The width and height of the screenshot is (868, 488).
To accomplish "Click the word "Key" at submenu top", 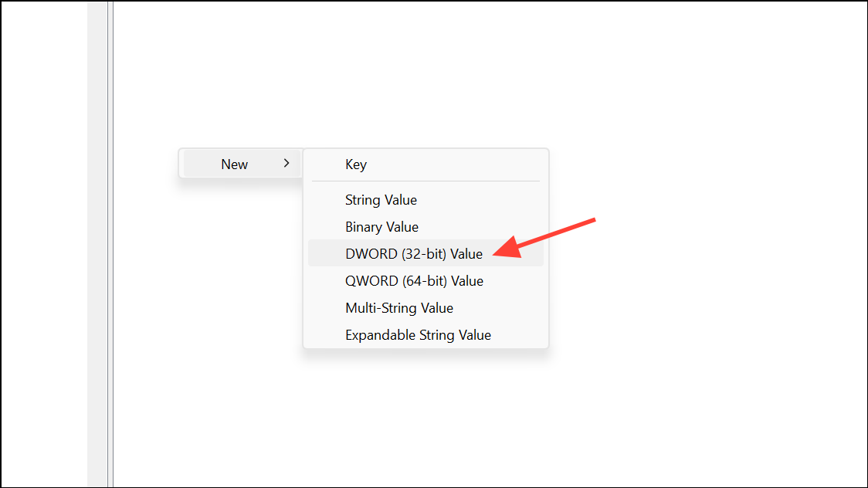I will click(x=356, y=164).
